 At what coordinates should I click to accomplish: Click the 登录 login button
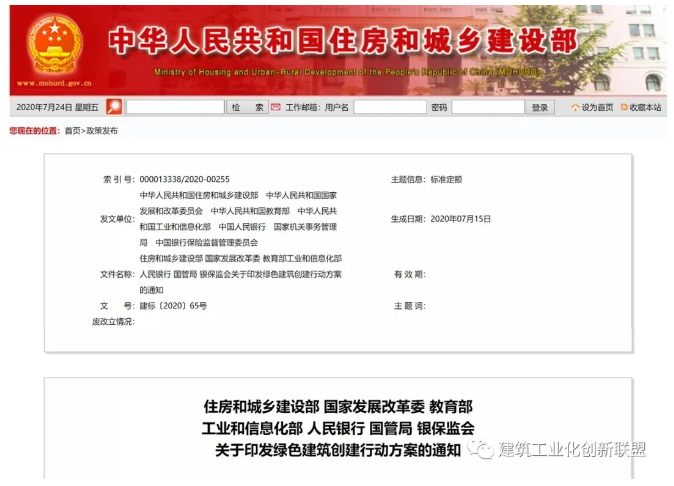540,107
